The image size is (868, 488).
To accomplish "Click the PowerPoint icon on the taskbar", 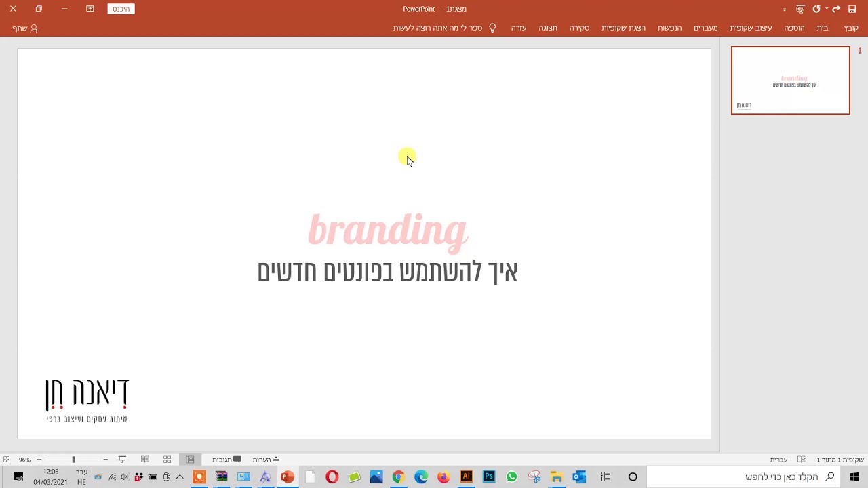I will click(x=288, y=477).
